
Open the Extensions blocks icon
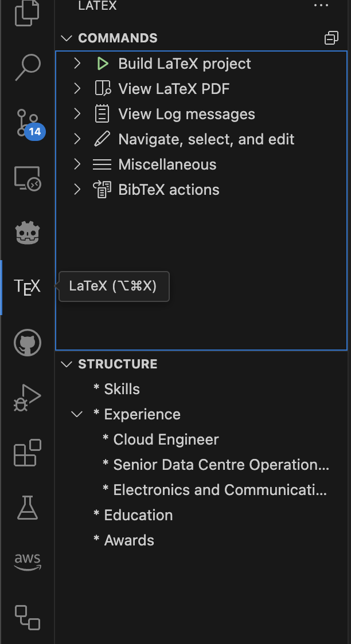pyautogui.click(x=28, y=453)
